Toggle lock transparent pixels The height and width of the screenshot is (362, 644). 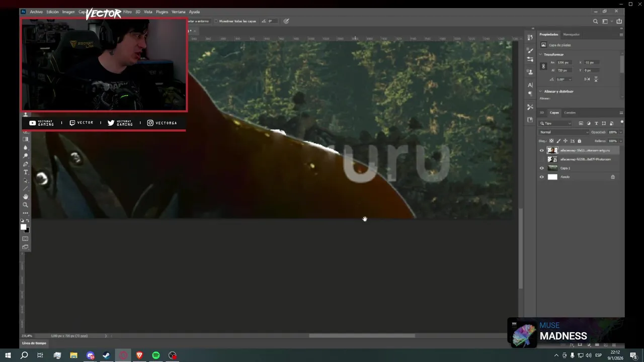tap(551, 141)
